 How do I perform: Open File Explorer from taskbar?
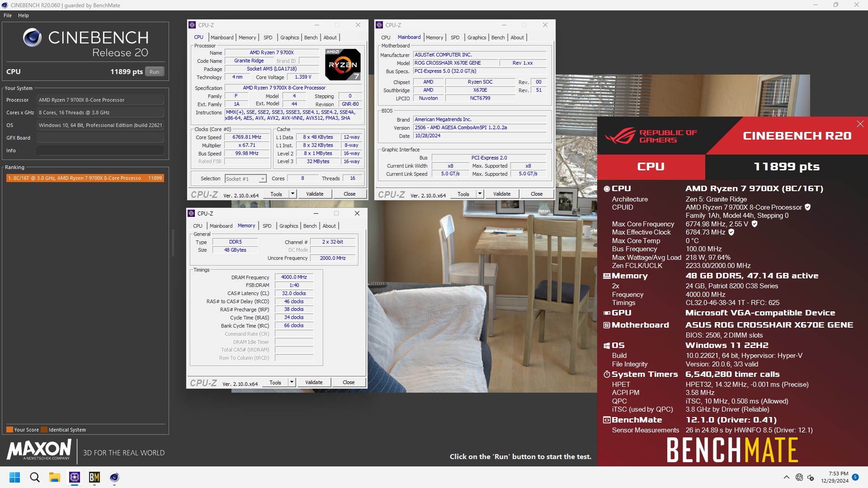[54, 477]
